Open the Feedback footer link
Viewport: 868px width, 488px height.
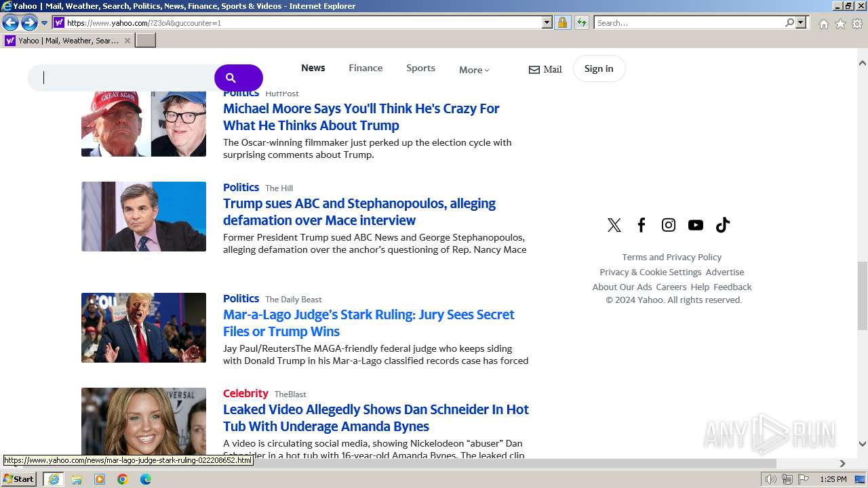point(732,287)
